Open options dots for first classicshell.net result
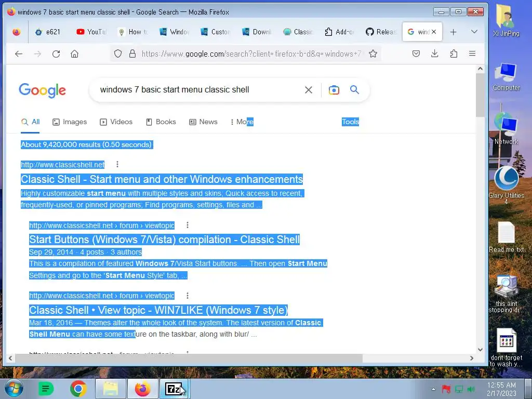 [x=117, y=164]
